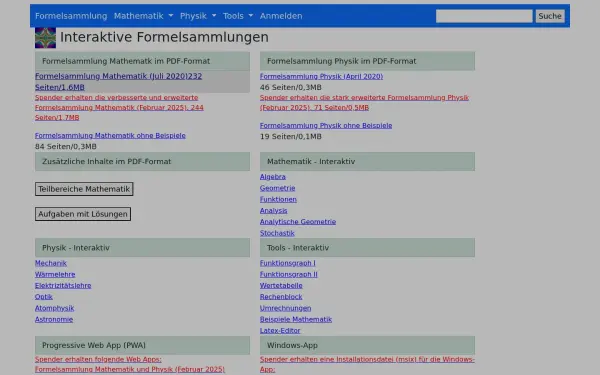Open donor link for Formelsammlung Mathematik 244 Seiten

pyautogui.click(x=119, y=108)
